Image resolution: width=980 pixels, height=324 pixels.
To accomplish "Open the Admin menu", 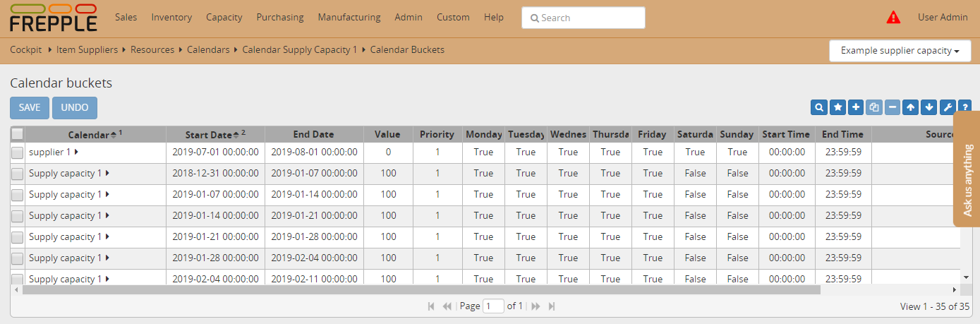I will (409, 17).
